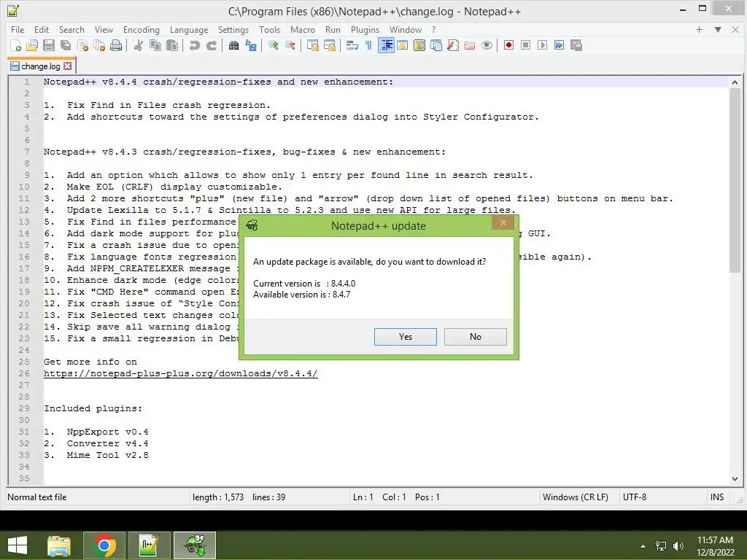Open the notepad-plus-plus.org downloads link
The width and height of the screenshot is (747, 560).
[x=181, y=373]
